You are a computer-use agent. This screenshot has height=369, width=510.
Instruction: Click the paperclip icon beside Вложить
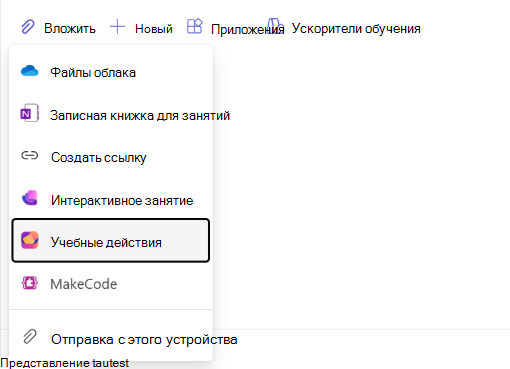tap(28, 27)
